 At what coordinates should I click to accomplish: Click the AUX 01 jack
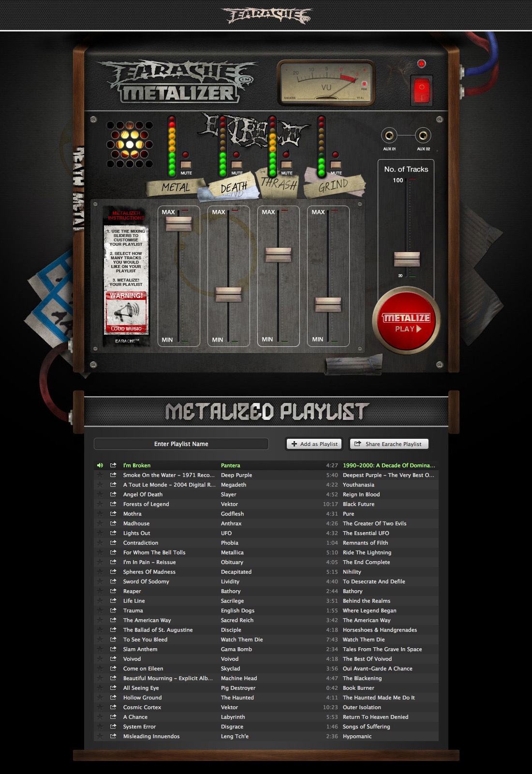[389, 135]
